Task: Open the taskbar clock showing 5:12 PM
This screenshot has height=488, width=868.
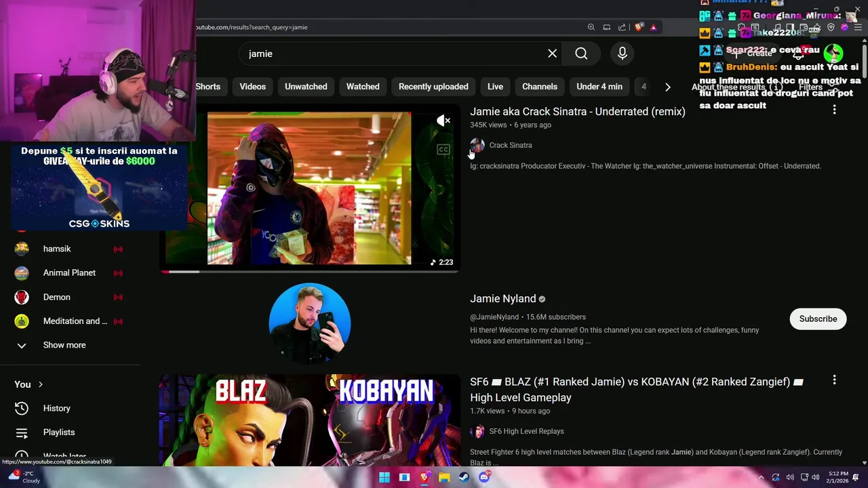Action: [x=838, y=477]
